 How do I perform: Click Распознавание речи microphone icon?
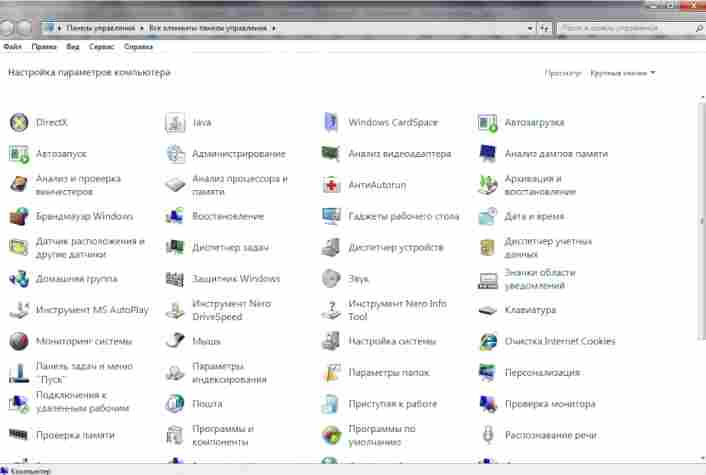tap(488, 435)
